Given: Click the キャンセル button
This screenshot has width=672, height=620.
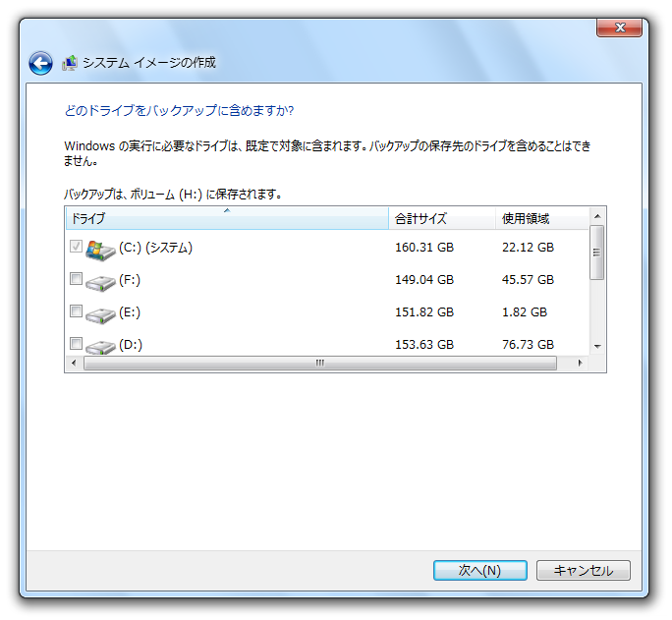Looking at the screenshot, I should coord(584,570).
